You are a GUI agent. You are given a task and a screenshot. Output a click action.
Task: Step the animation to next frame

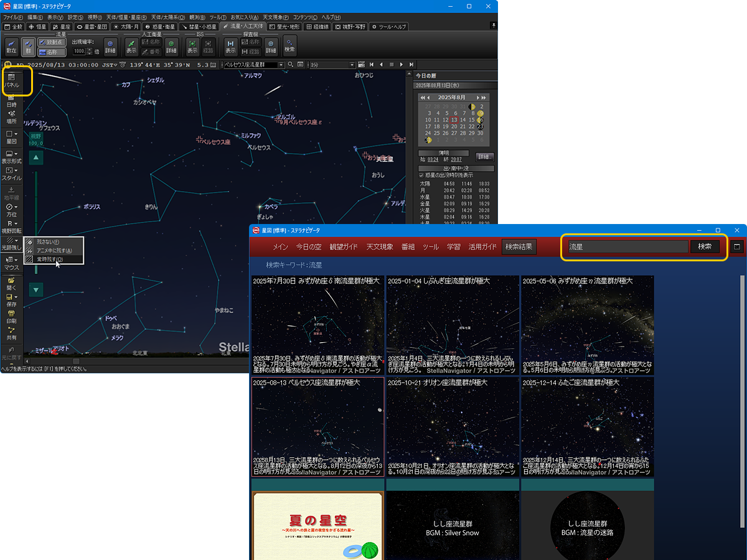[411, 65]
